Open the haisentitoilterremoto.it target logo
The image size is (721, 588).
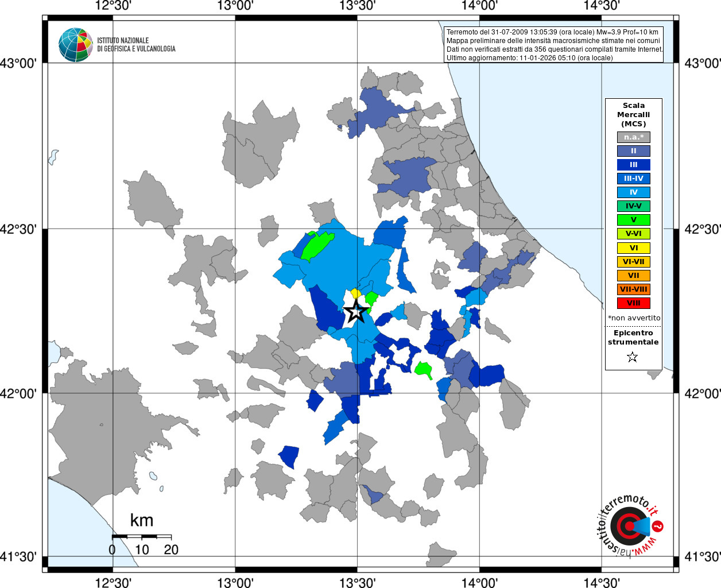(x=630, y=526)
